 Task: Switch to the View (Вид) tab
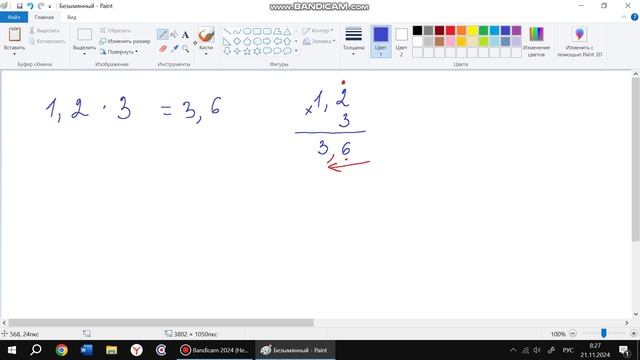(72, 17)
